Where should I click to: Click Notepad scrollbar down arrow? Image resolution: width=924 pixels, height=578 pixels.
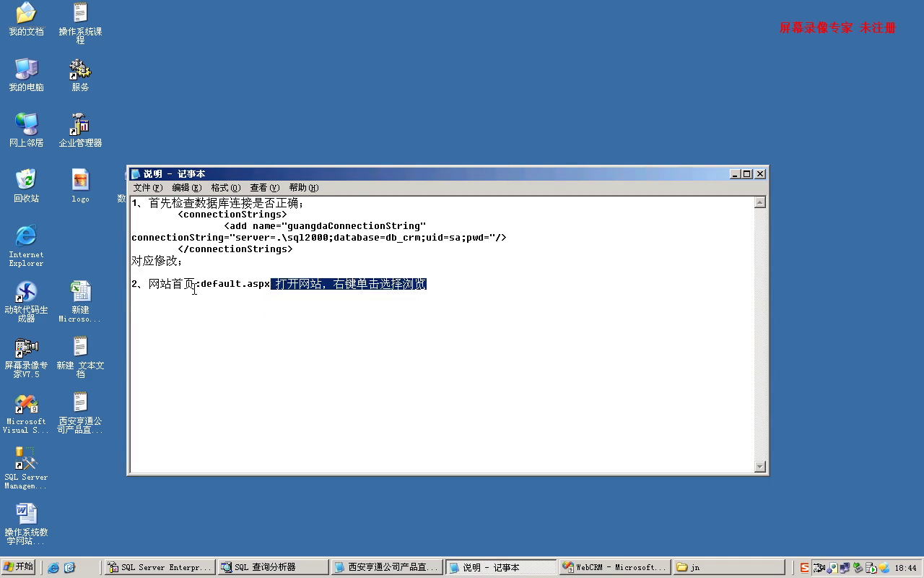click(759, 467)
